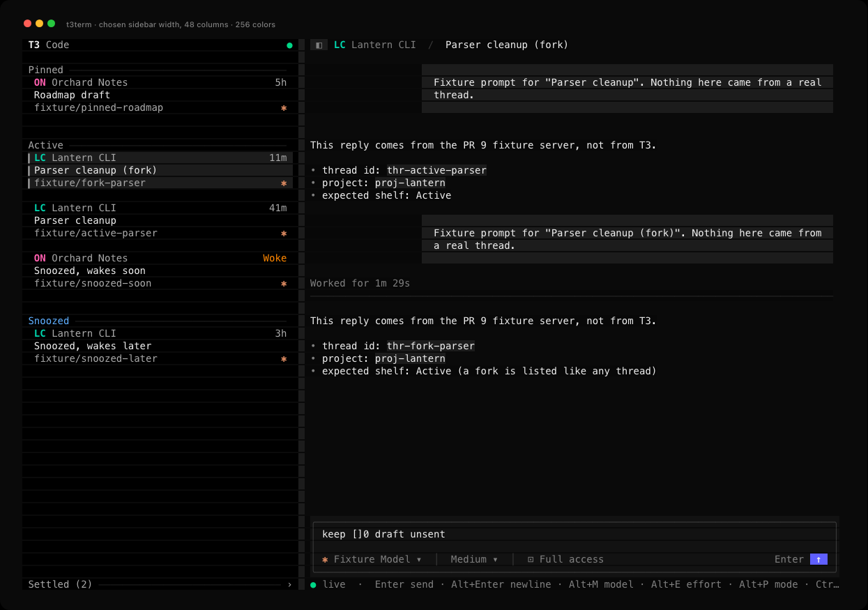Screen dimensions: 868x610
Task: Click the asterisk icon on fixture/pinned-roadmap
Action: click(x=284, y=108)
